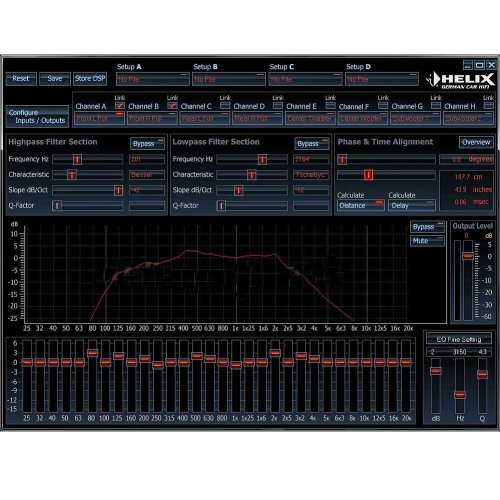Click the time alignment distance slider handle

[x=368, y=175]
